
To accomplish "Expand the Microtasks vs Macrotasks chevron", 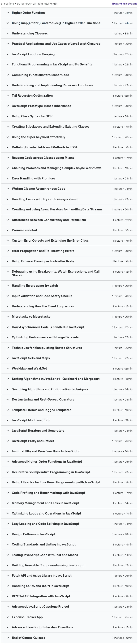I will click(x=7, y=317).
